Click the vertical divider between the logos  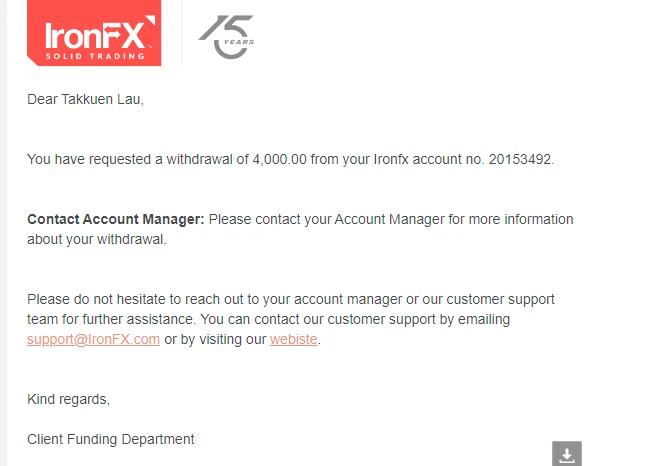181,35
